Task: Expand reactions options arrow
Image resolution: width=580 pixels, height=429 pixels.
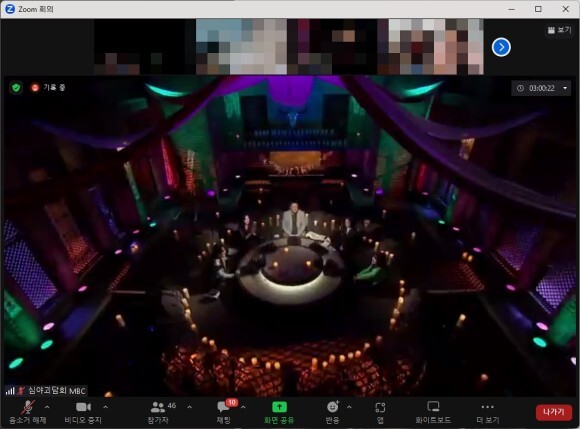Action: (349, 407)
